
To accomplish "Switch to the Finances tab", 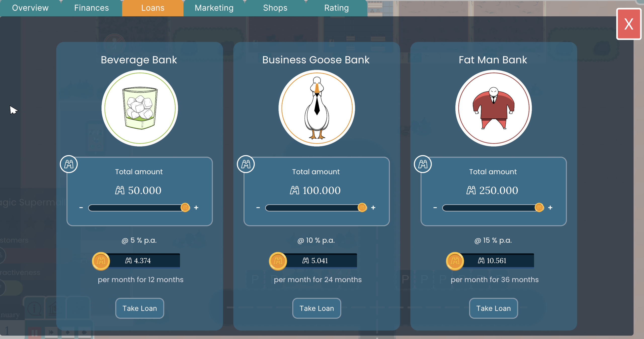I will point(91,8).
